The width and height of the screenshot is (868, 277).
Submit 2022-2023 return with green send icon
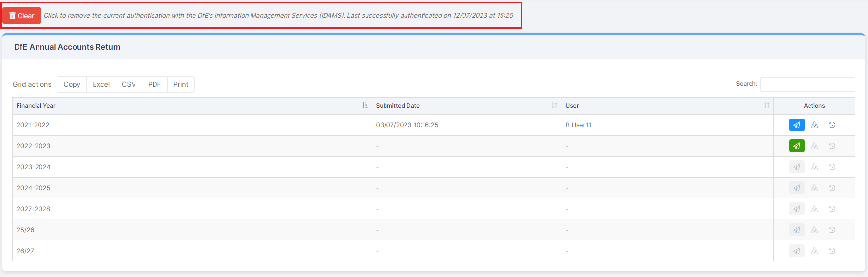(x=797, y=146)
